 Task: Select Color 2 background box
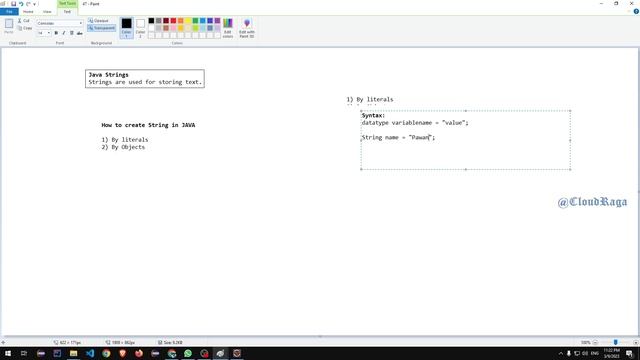(140, 28)
